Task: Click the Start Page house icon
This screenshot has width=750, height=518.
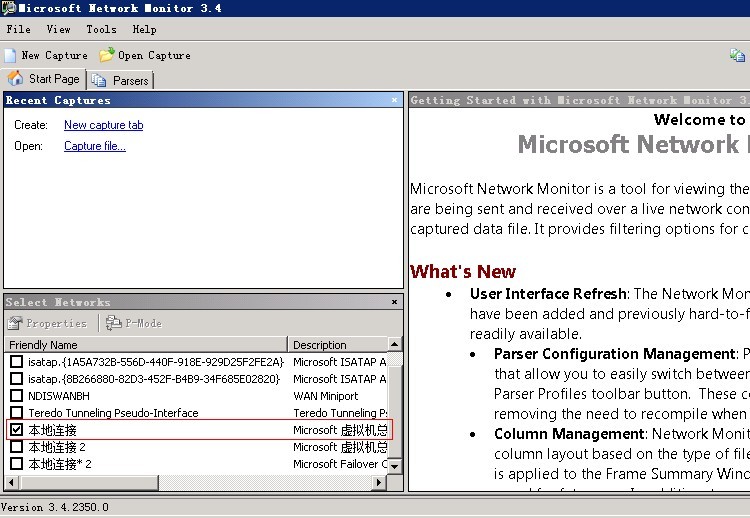Action: click(15, 79)
